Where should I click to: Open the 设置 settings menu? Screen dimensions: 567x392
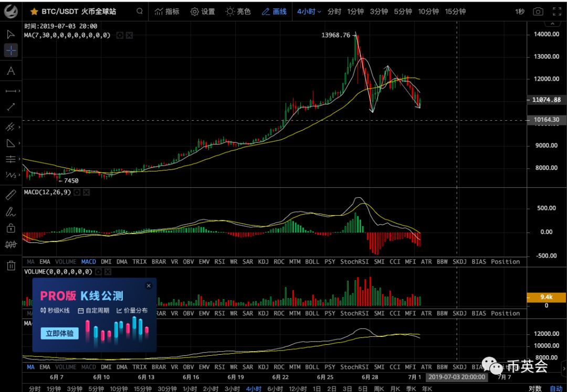point(203,12)
